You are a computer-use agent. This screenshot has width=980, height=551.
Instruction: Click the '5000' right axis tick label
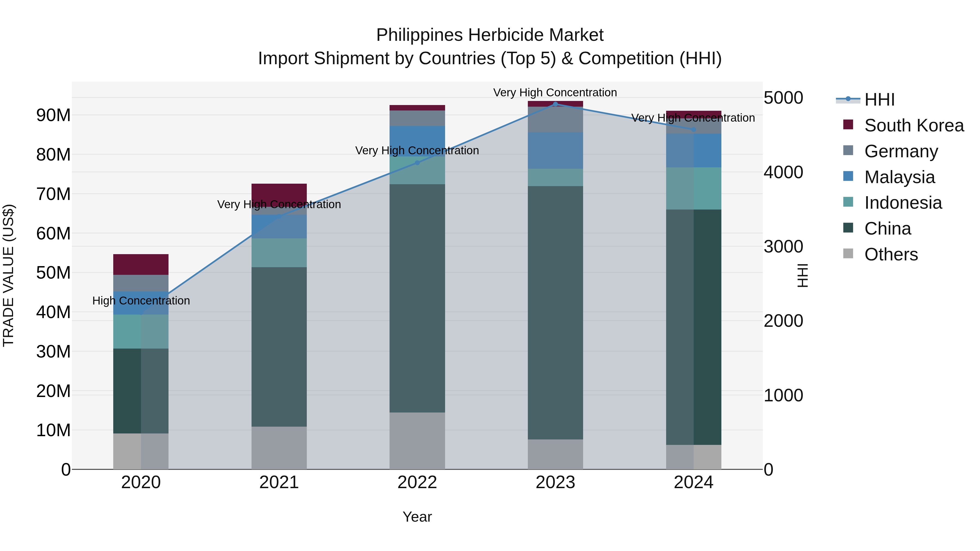pos(783,98)
